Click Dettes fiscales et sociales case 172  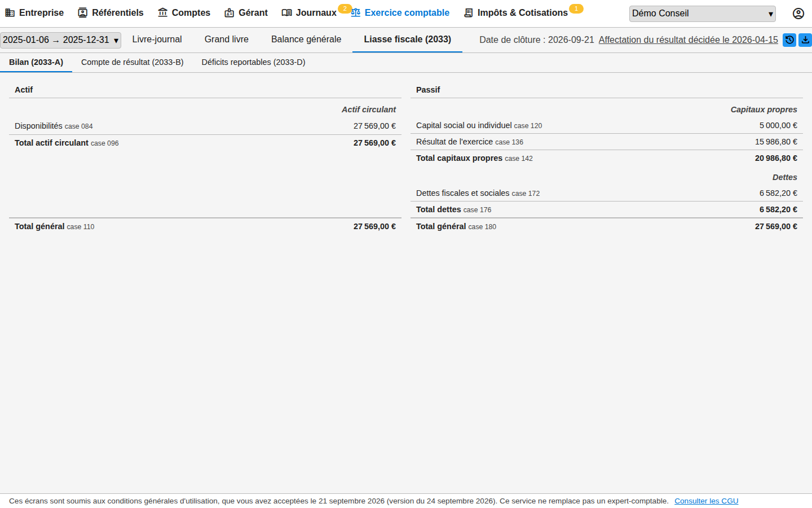pos(478,193)
